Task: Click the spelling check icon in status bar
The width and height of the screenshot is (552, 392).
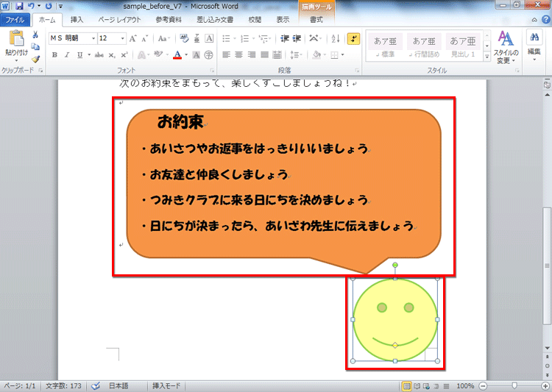Action: click(96, 386)
